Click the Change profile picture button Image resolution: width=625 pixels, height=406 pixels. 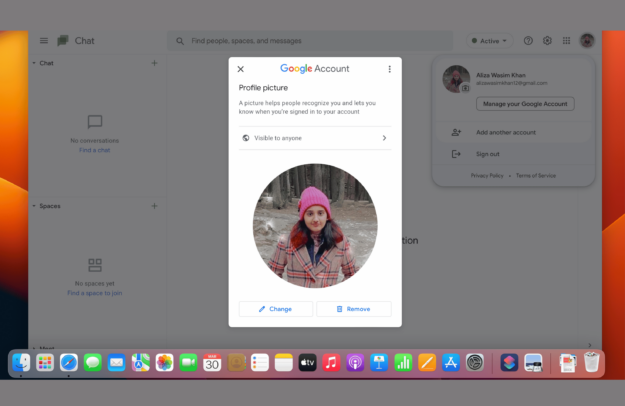[275, 309]
